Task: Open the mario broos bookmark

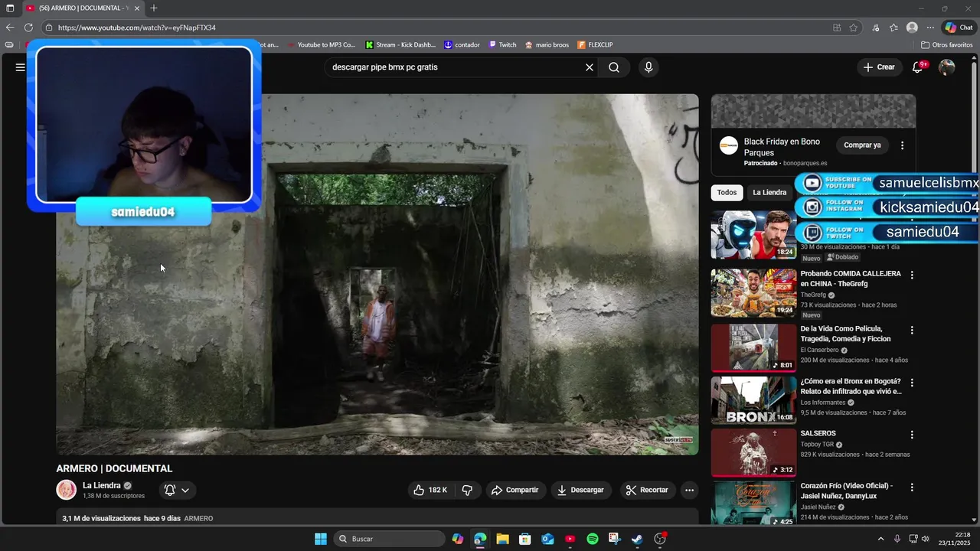Action: (x=547, y=44)
